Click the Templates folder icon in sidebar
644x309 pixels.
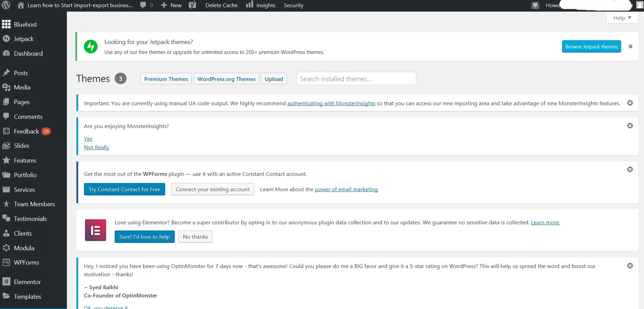(x=6, y=296)
